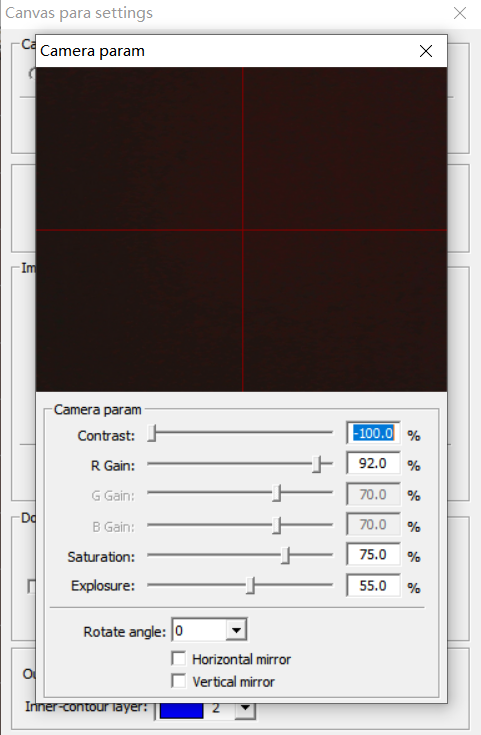Image resolution: width=481 pixels, height=735 pixels.
Task: Click the R Gain slider handle
Action: pos(317,464)
